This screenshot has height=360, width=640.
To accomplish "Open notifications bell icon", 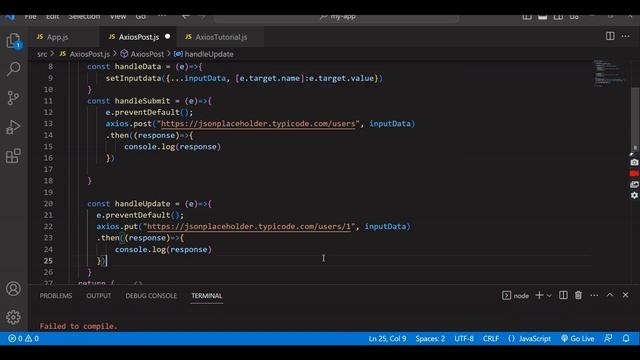I will tap(626, 338).
